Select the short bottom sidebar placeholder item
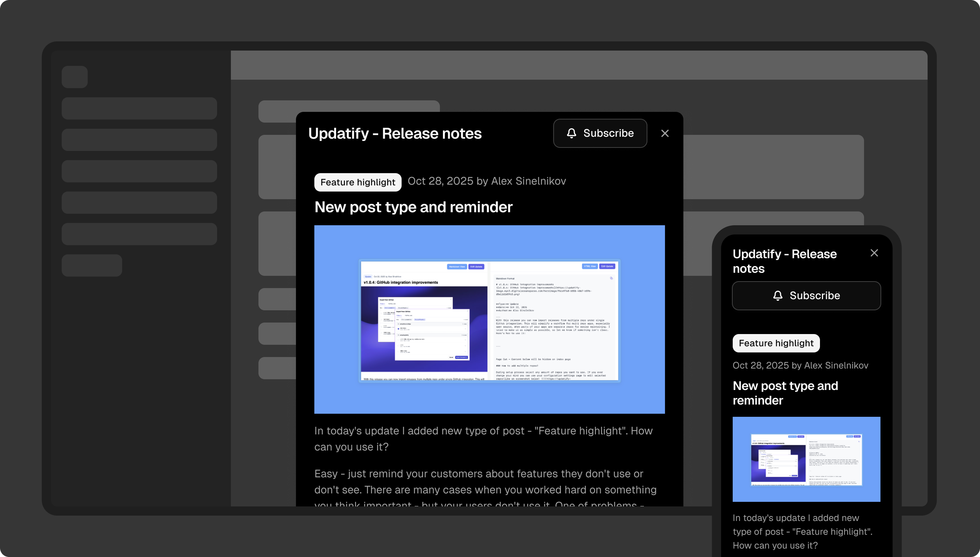The height and width of the screenshot is (557, 980). coord(92,265)
